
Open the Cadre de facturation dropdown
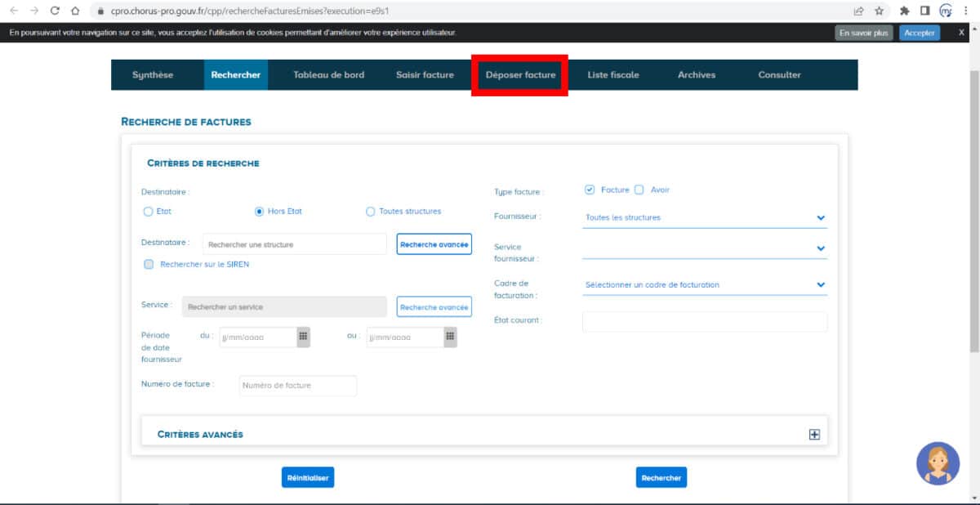tap(820, 284)
